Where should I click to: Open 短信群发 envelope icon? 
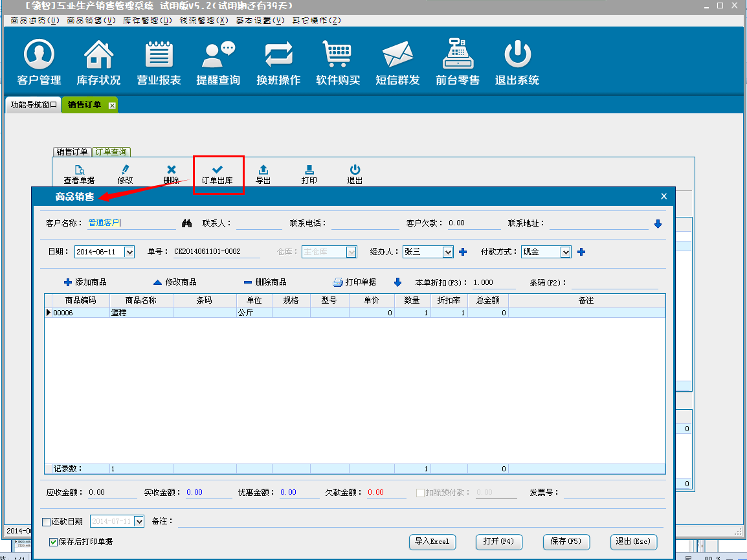pyautogui.click(x=397, y=63)
